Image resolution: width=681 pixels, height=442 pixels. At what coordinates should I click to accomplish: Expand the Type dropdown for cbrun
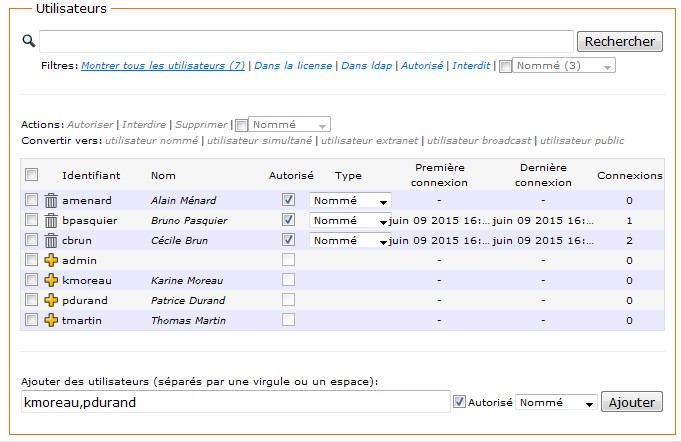(x=349, y=240)
